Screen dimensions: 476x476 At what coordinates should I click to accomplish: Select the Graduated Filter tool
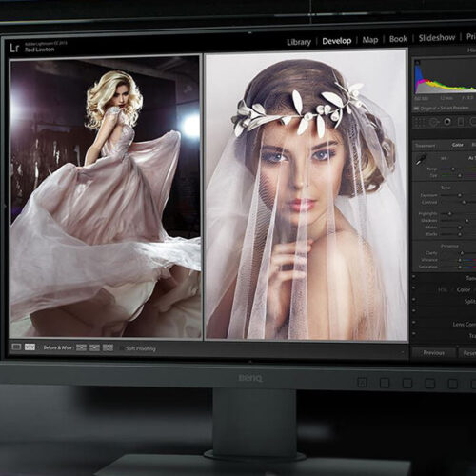click(461, 122)
